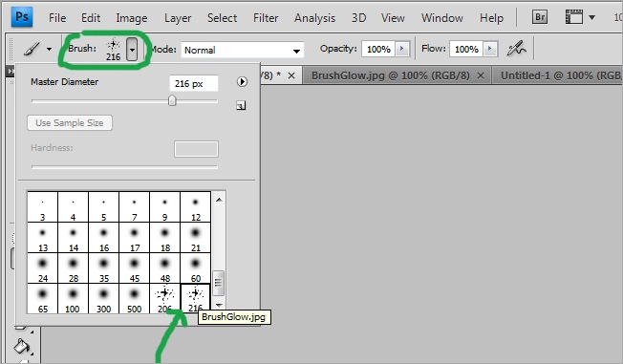
Task: Click the Flow 100% field
Action: click(x=466, y=50)
